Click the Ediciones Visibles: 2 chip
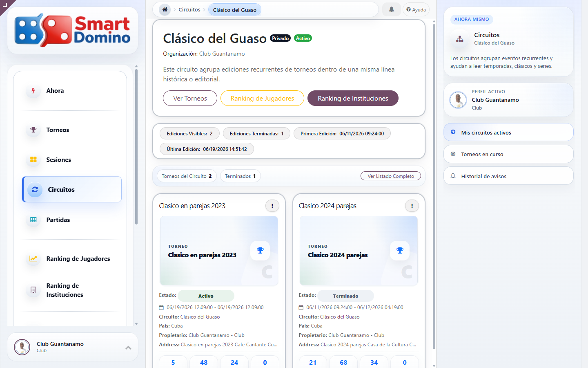 click(x=189, y=134)
